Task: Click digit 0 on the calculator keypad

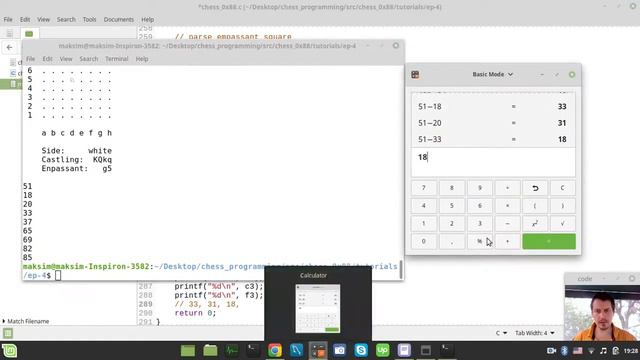Action: (x=424, y=241)
